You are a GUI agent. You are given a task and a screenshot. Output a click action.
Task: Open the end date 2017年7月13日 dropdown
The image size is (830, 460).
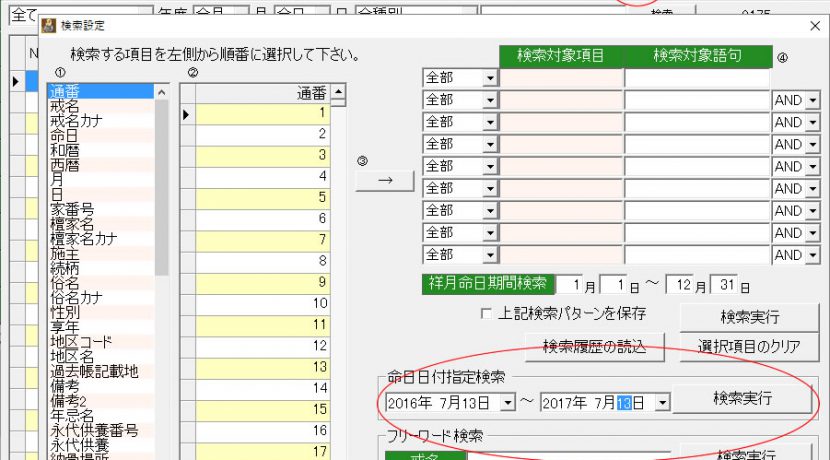pos(663,403)
